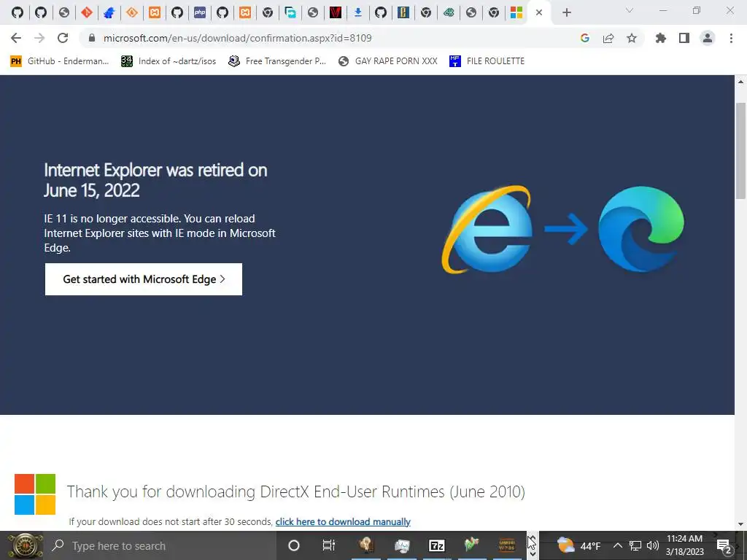This screenshot has width=747, height=560.
Task: Share this page using the share icon
Action: (608, 38)
